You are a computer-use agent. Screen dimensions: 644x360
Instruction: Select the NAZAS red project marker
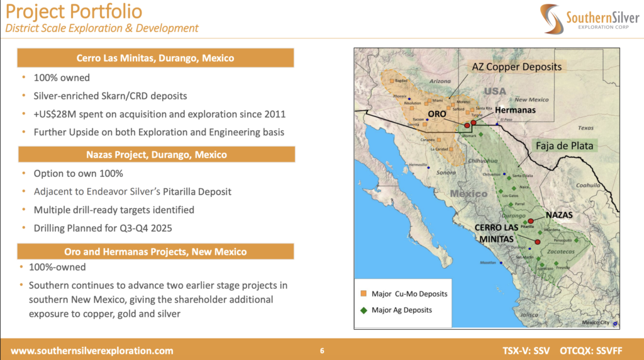click(x=531, y=221)
